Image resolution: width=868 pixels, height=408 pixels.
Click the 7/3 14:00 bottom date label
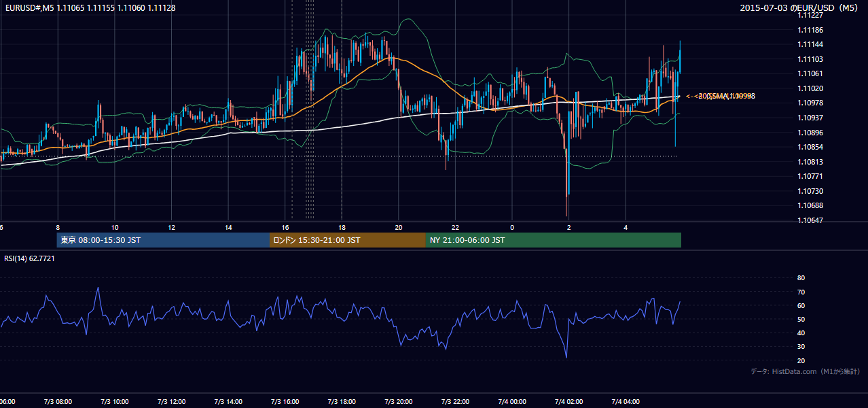(228, 402)
